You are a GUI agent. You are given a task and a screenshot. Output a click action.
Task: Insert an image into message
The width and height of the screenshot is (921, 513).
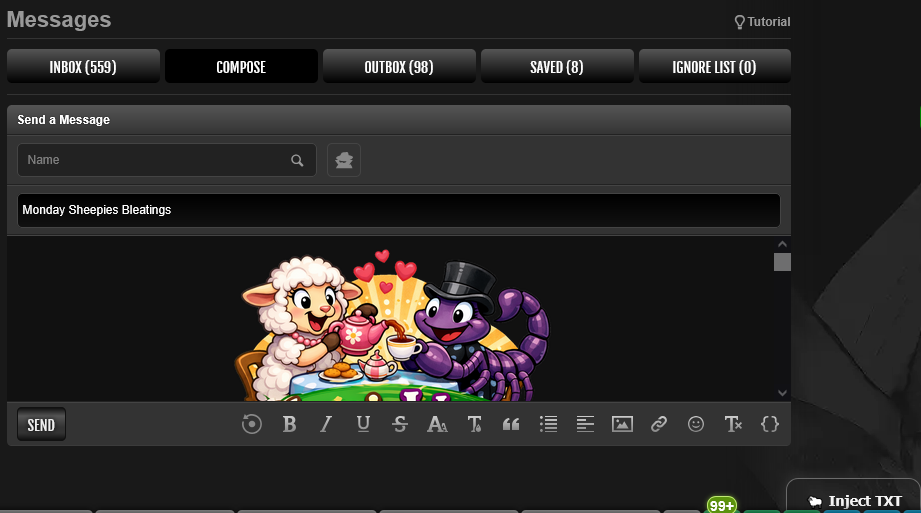pos(622,424)
